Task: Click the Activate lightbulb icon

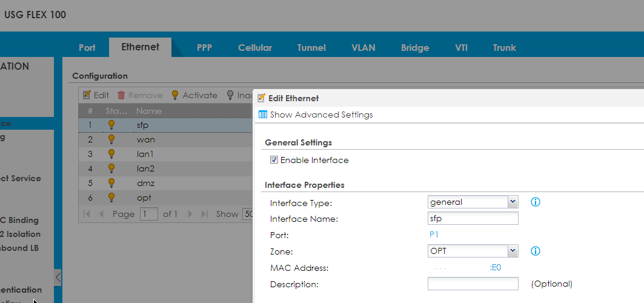Action: pos(175,95)
